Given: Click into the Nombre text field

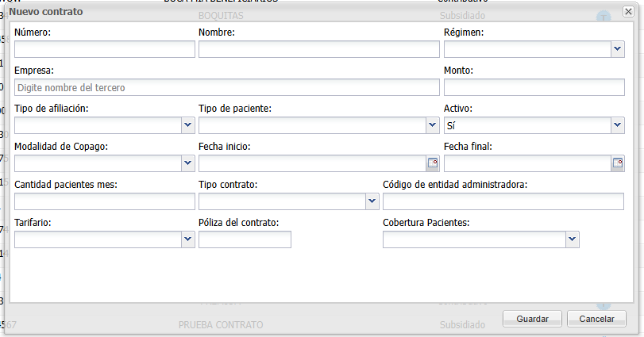Looking at the screenshot, I should [318, 49].
